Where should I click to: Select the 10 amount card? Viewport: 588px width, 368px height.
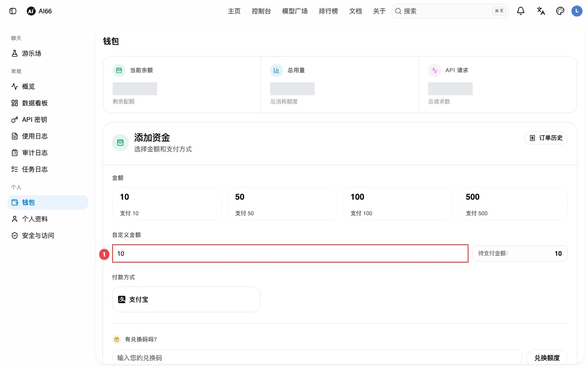tap(167, 204)
